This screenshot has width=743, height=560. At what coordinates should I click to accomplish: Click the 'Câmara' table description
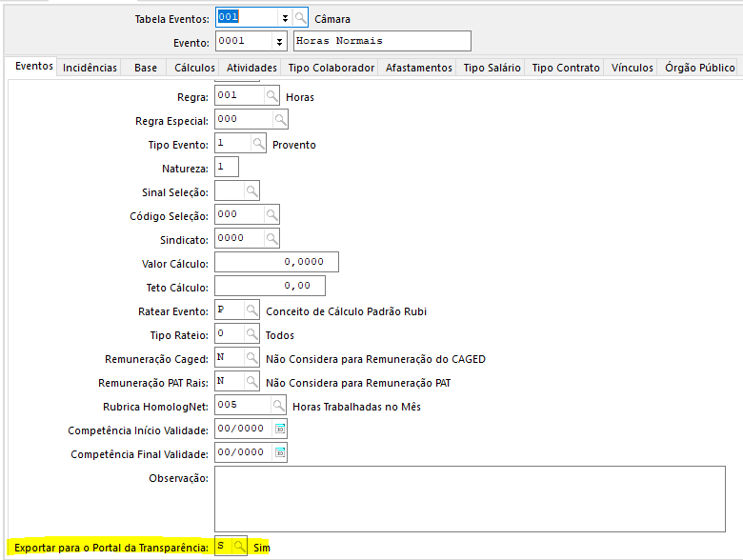(332, 19)
